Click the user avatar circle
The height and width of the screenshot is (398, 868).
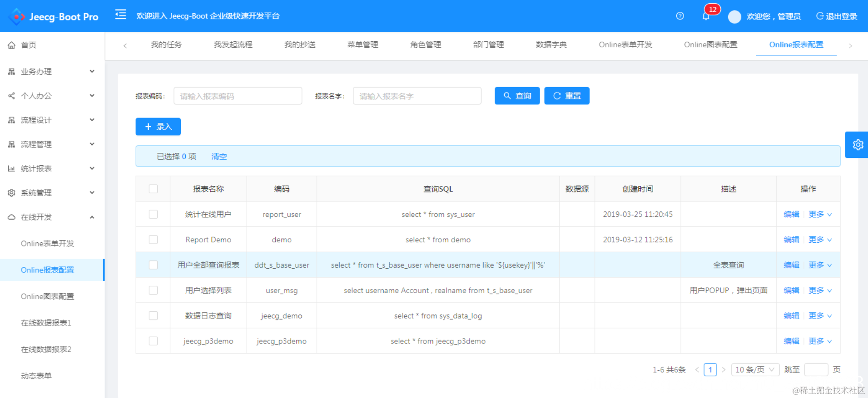(734, 16)
